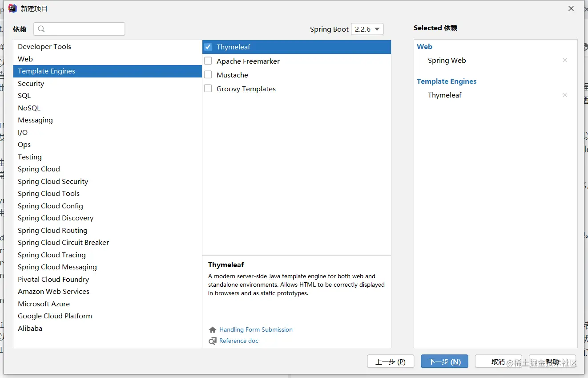Select Spring Cloud Discovery category
The image size is (588, 378).
(108, 218)
